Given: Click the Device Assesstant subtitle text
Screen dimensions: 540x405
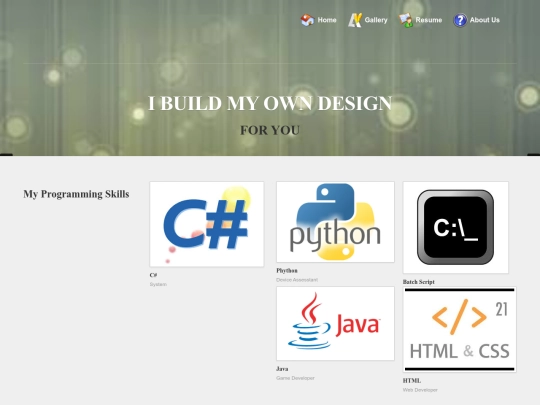Looking at the screenshot, I should [x=297, y=280].
